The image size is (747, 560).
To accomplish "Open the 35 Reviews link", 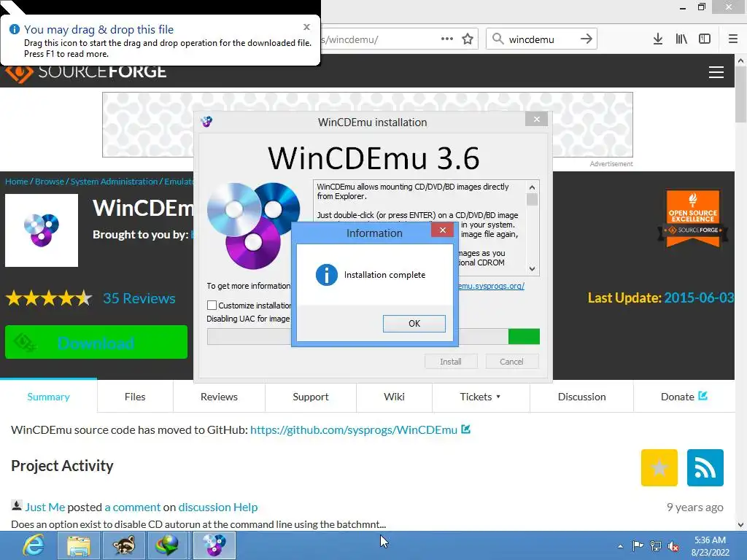I will pyautogui.click(x=139, y=298).
